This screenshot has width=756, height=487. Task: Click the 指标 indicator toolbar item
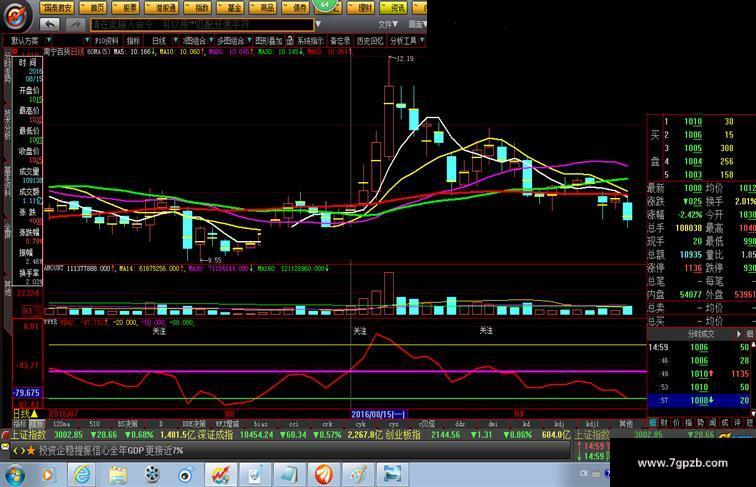click(133, 41)
